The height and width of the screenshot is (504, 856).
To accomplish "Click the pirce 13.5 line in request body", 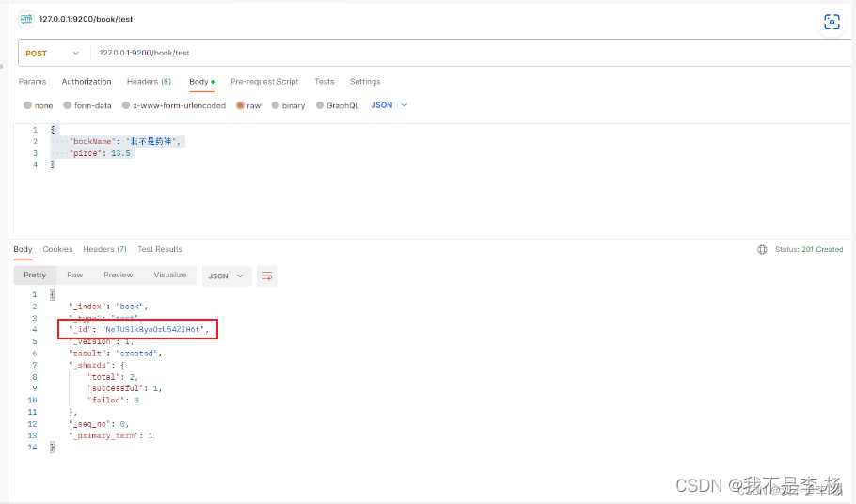I will 100,153.
